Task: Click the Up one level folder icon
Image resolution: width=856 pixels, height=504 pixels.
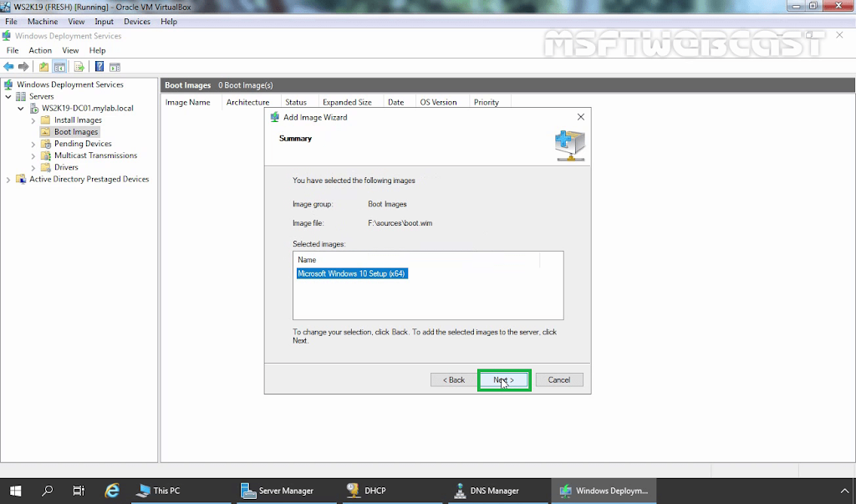Action: 43,67
